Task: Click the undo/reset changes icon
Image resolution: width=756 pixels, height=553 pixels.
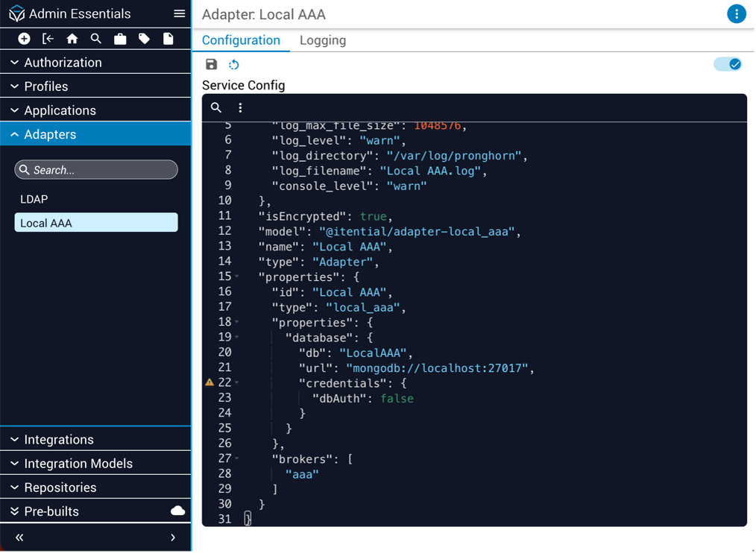Action: pyautogui.click(x=234, y=65)
